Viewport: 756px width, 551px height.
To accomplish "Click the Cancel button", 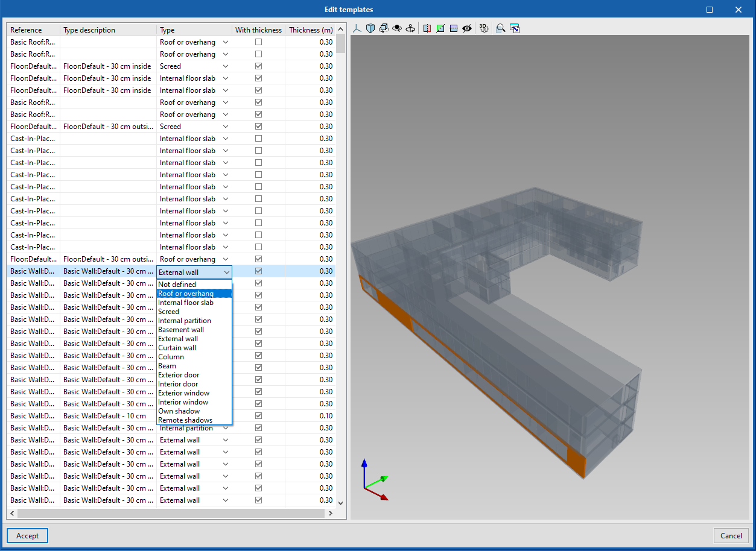I will [x=731, y=535].
